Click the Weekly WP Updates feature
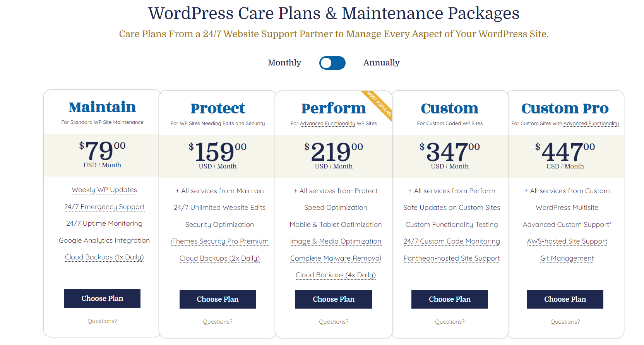Image resolution: width=644 pixels, height=345 pixels. 104,190
